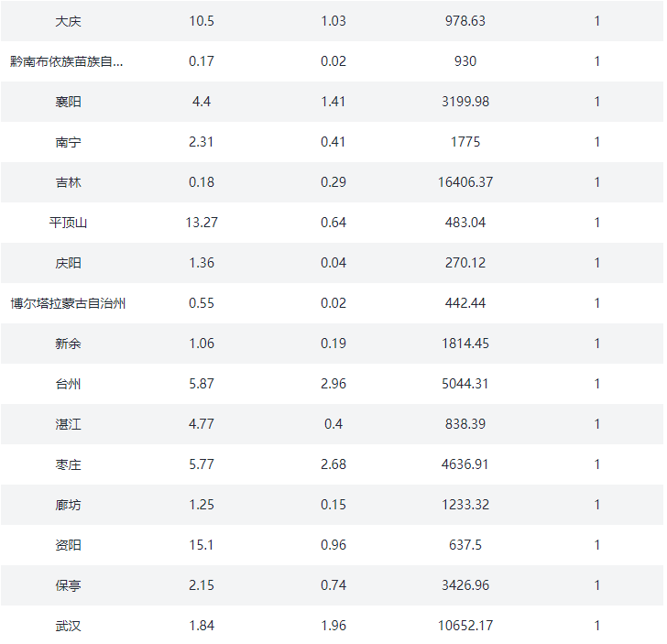Click the 1233.32 value for 廊坊
Screen dimensions: 667x644
465,505
